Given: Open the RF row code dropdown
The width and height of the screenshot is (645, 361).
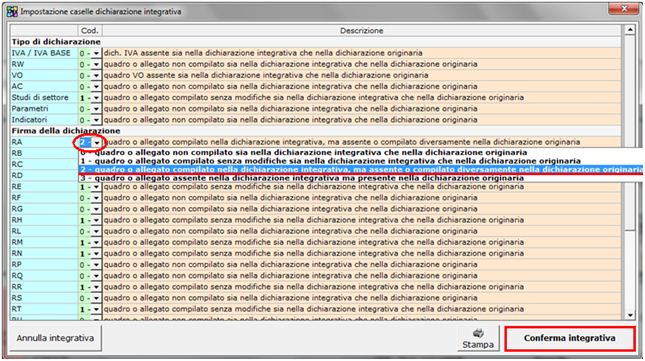Looking at the screenshot, I should 96,198.
